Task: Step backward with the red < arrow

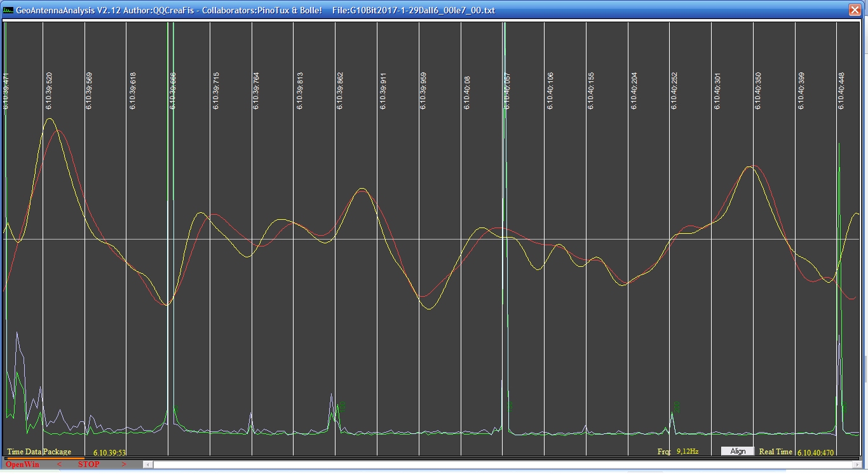Action: pyautogui.click(x=59, y=464)
